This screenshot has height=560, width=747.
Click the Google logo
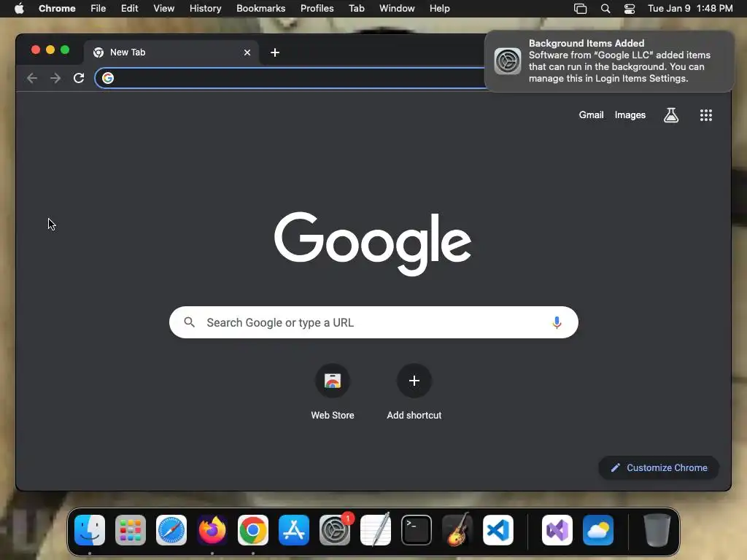(x=373, y=244)
